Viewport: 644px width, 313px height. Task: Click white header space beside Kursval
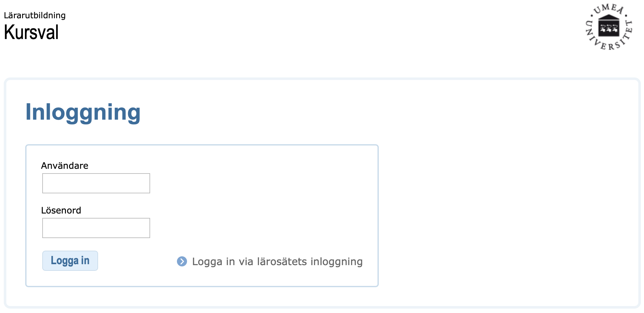point(284,31)
